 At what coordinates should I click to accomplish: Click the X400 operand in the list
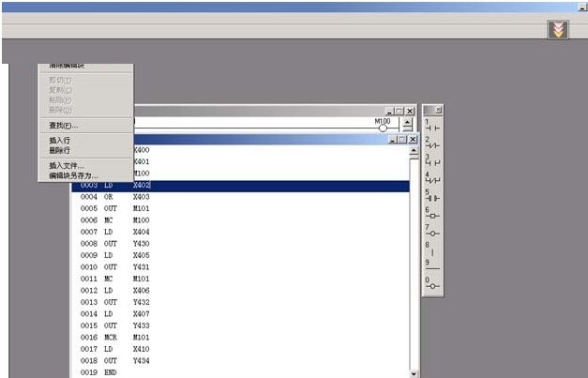[x=142, y=150]
